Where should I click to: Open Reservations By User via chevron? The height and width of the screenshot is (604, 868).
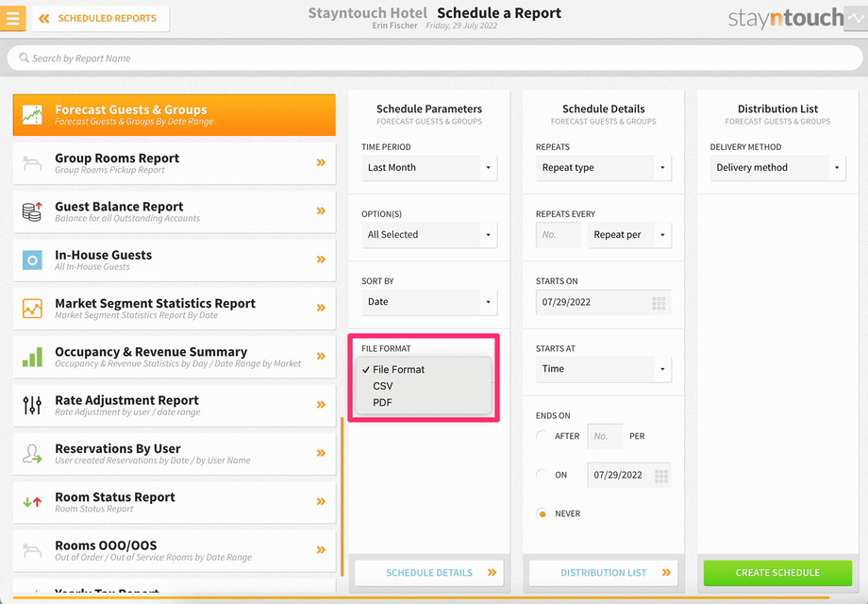(x=321, y=453)
